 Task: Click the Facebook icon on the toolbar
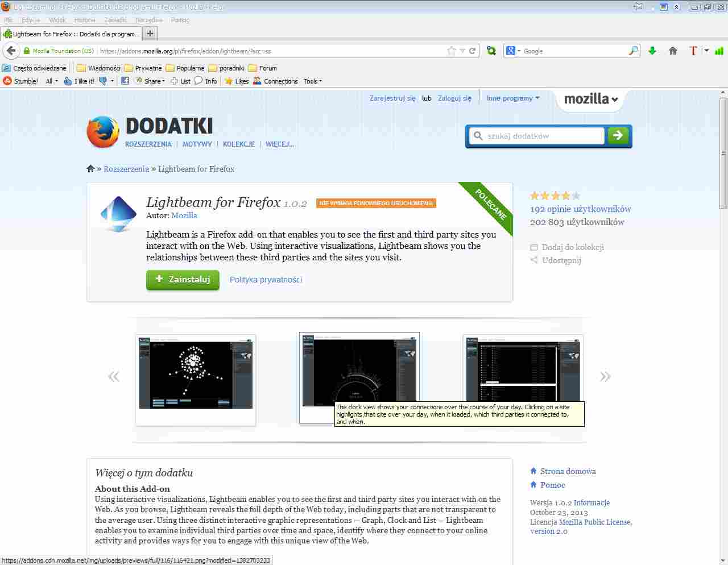coord(125,81)
